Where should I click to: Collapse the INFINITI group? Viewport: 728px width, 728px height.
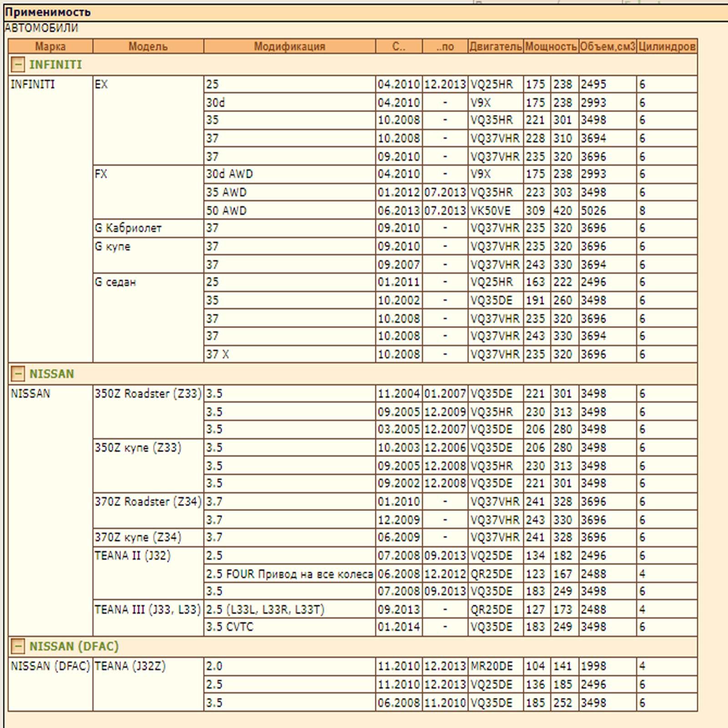17,65
